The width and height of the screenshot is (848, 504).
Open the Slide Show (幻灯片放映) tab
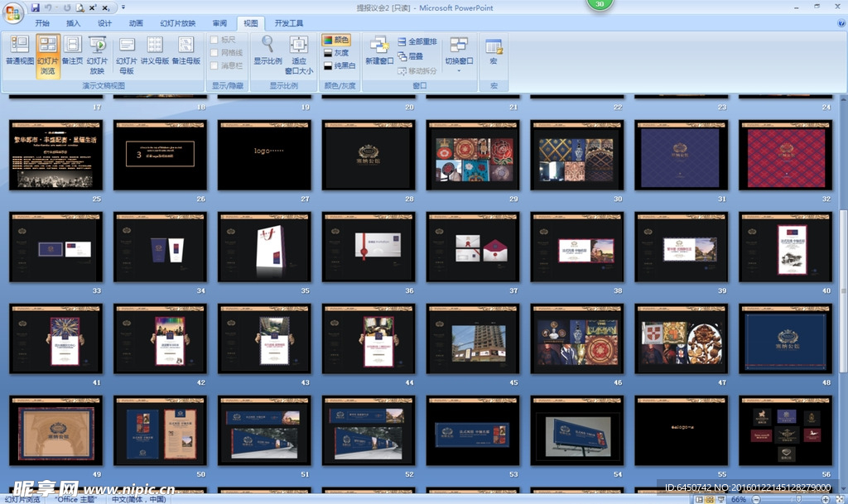178,23
